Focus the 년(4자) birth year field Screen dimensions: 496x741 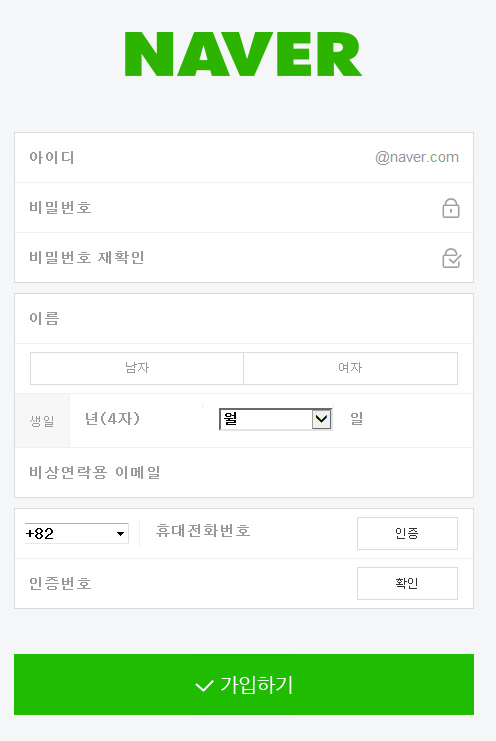pyautogui.click(x=136, y=420)
